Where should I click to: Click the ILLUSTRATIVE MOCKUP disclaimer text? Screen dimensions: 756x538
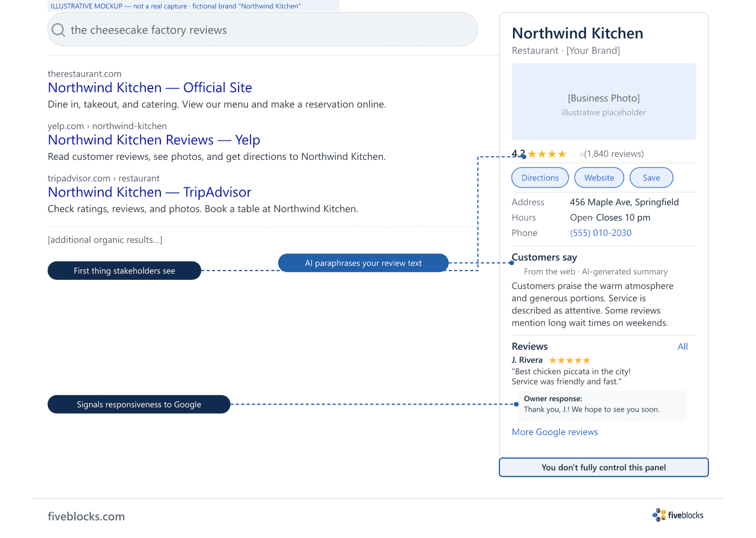[175, 6]
